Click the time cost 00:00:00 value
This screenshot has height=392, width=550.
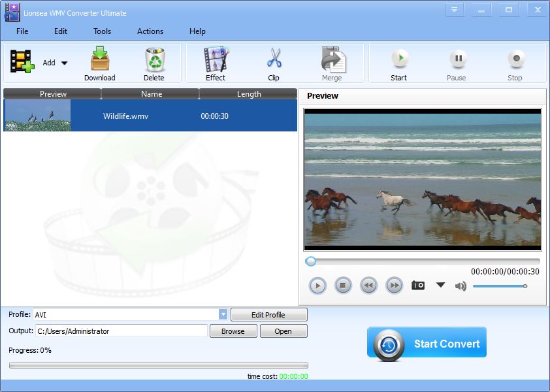(x=294, y=376)
